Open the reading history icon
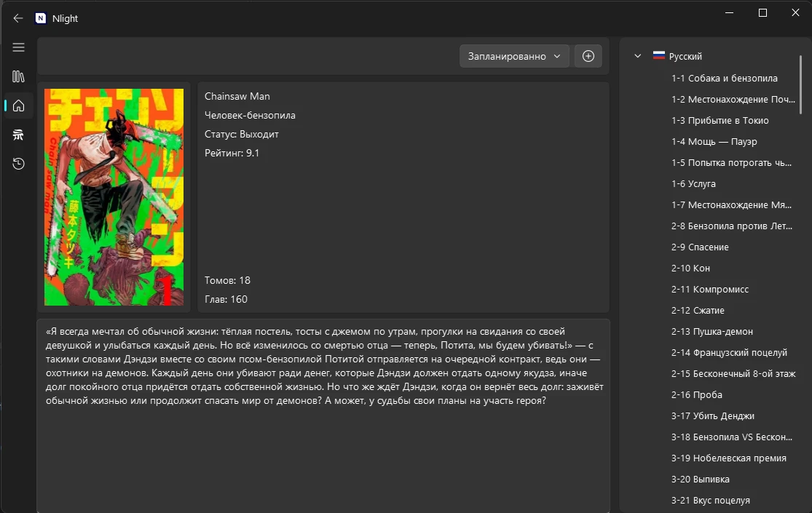Screen dimensions: 812x513 [19, 164]
